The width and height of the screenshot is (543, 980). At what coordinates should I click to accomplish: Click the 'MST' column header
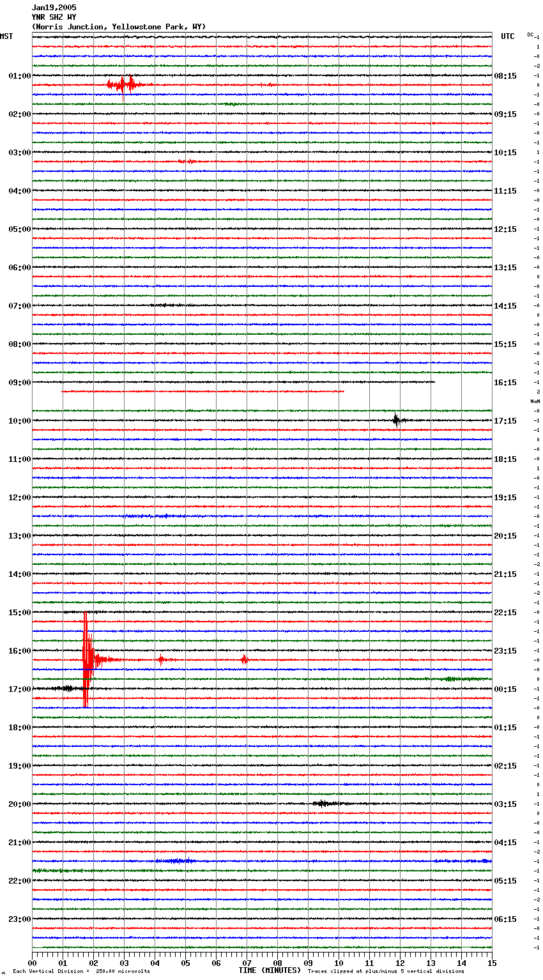[6, 36]
